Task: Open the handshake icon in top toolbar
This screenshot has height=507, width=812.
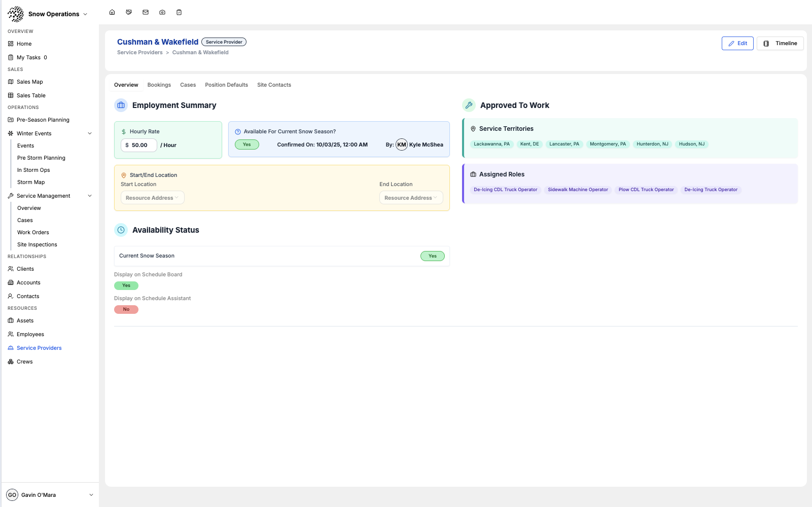Action: coord(129,12)
